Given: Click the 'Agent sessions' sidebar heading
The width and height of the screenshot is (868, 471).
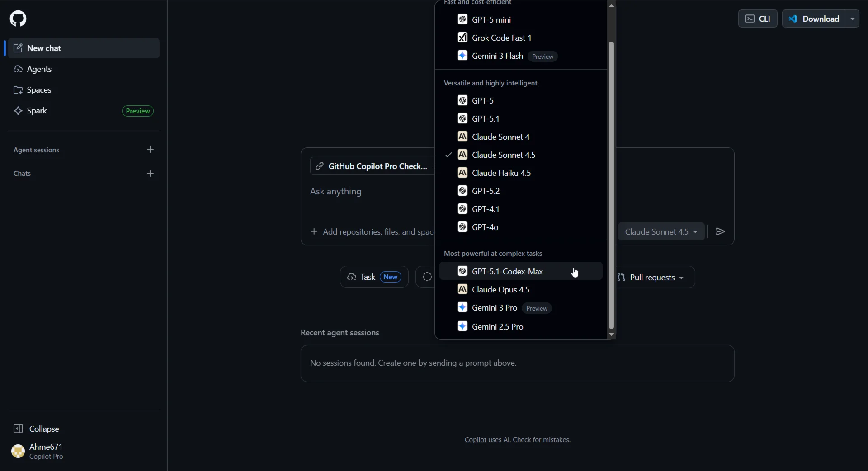Looking at the screenshot, I should coord(36,150).
